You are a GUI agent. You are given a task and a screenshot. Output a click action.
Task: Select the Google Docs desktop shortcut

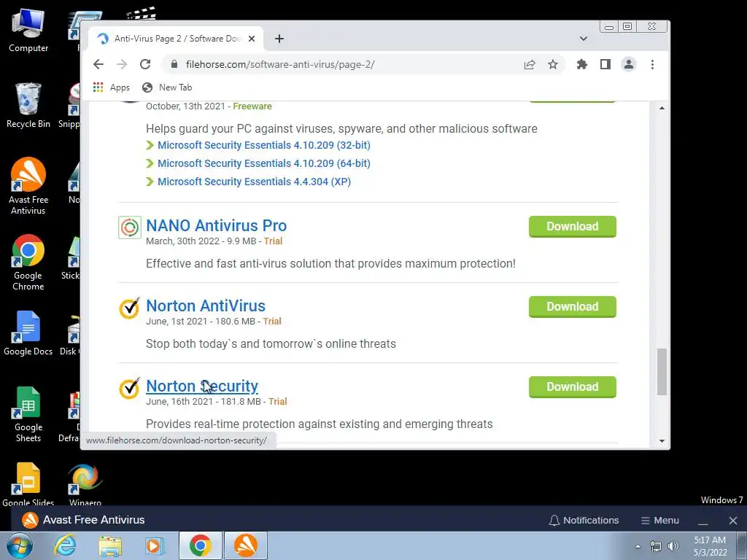[x=28, y=333]
